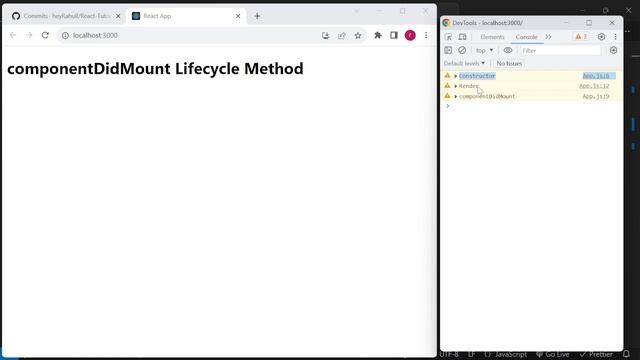Click the UTF-8 encoding status item
This screenshot has width=640, height=360.
[x=449, y=354]
